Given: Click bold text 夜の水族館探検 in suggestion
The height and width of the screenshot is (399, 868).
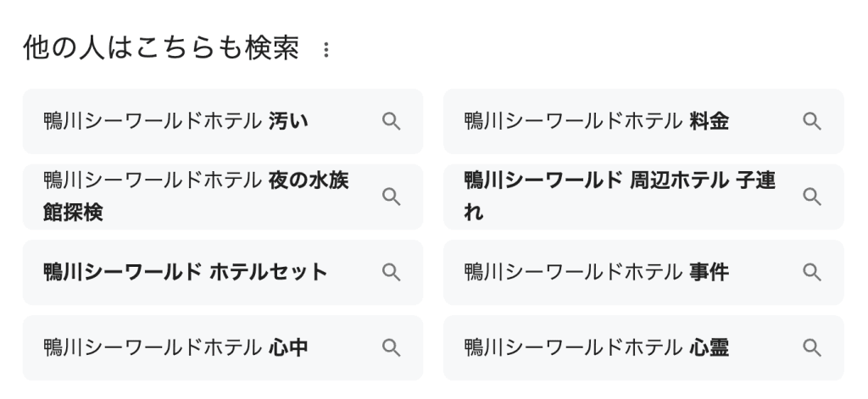Looking at the screenshot, I should [x=196, y=197].
